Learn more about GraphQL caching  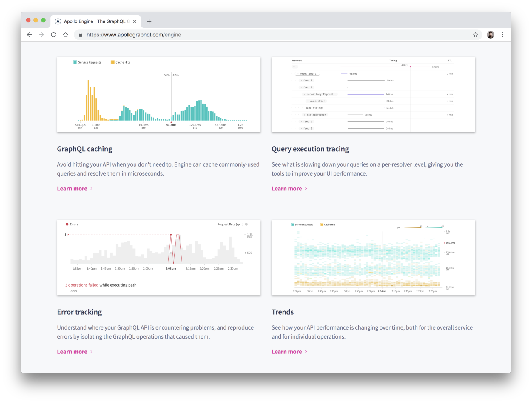click(x=75, y=189)
